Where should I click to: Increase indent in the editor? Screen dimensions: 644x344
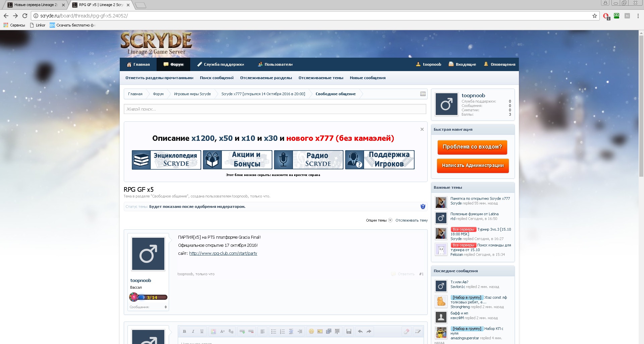pos(300,331)
